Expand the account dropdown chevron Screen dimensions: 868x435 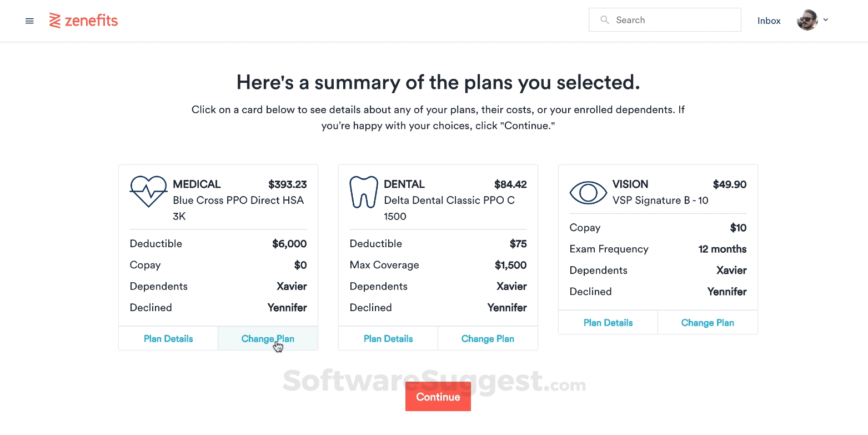pos(826,20)
